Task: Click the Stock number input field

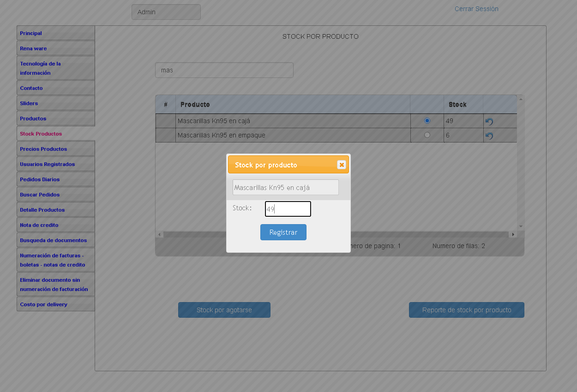Action: [288, 209]
